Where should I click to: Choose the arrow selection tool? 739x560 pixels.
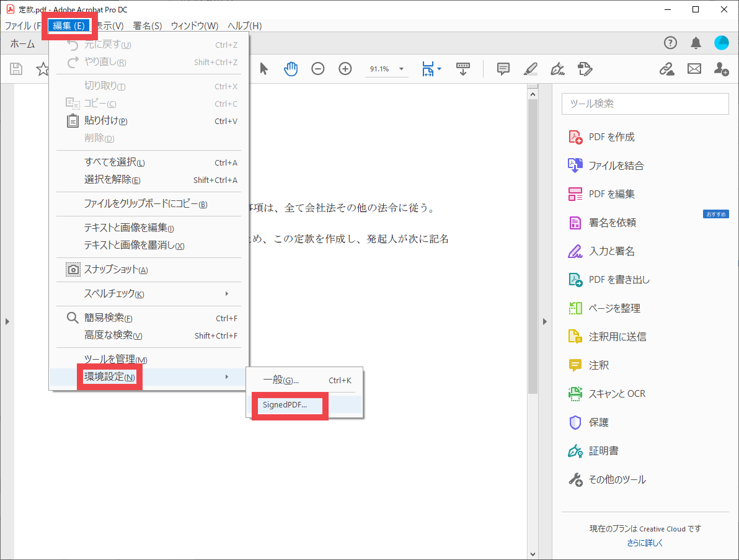click(x=264, y=69)
